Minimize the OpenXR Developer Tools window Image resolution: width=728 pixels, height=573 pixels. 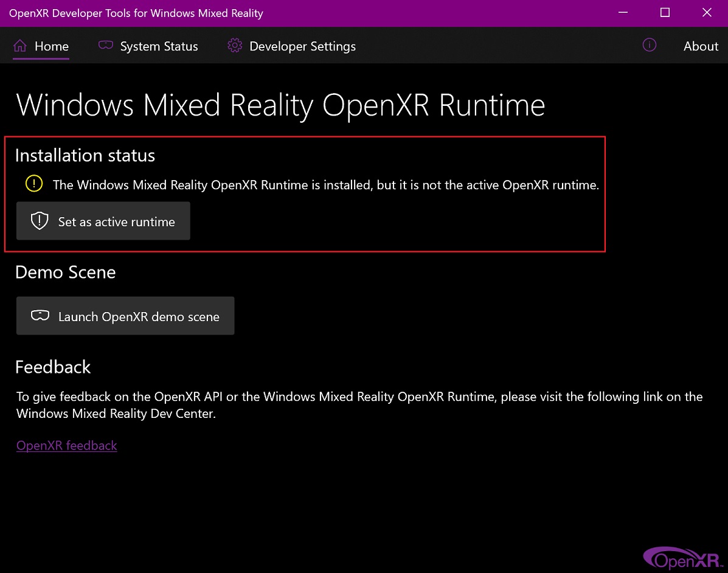tap(623, 13)
